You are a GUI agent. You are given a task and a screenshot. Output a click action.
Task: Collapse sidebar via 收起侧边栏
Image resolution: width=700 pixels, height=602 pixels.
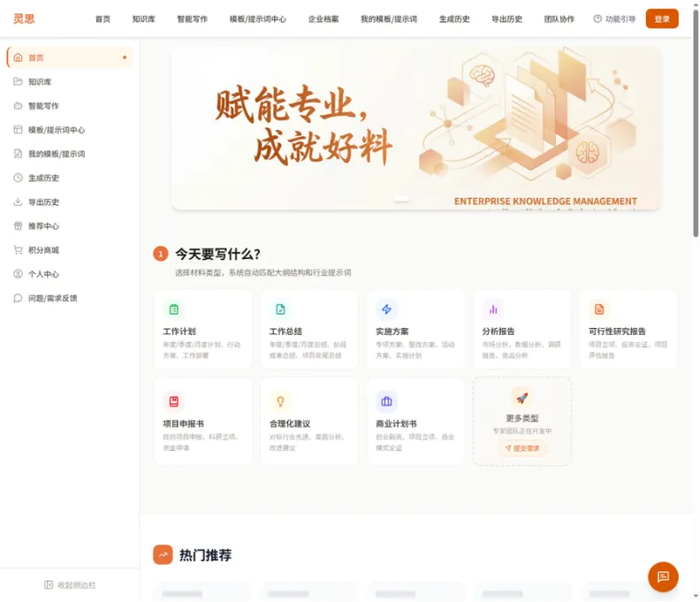(70, 585)
